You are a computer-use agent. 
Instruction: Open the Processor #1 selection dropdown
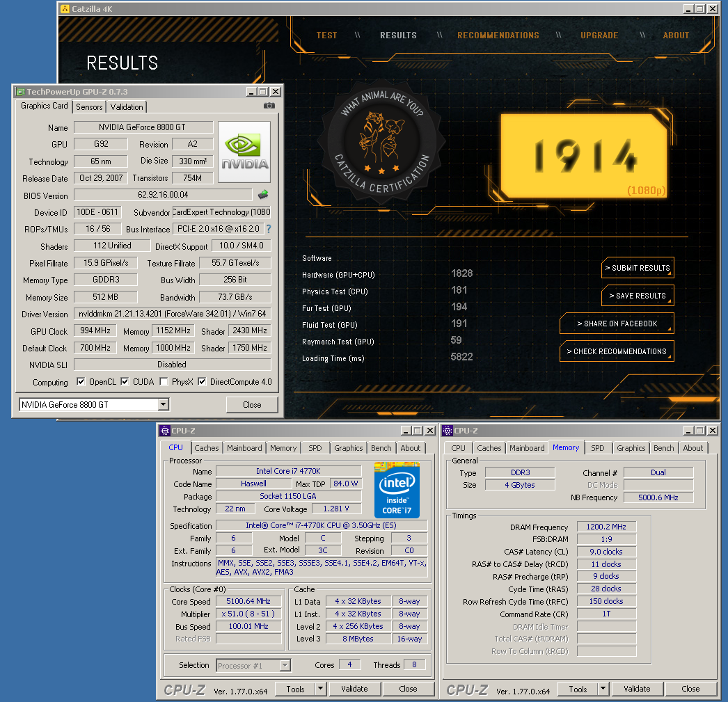click(285, 665)
